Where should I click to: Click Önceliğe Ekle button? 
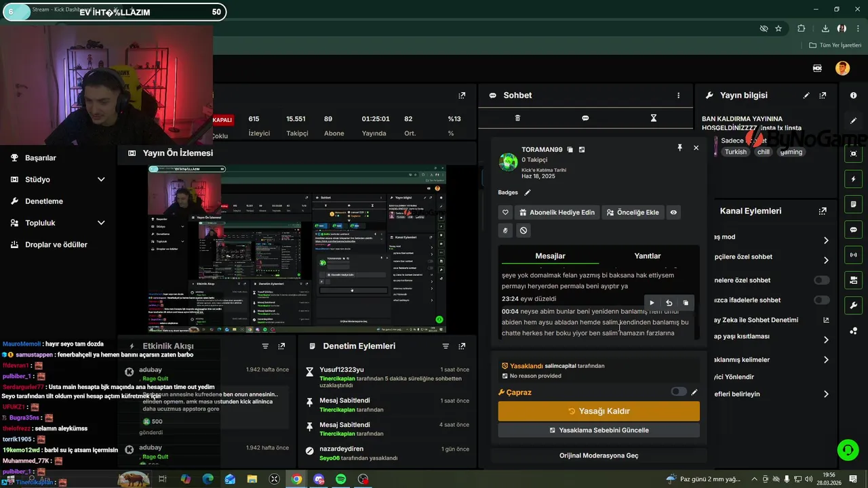633,212
